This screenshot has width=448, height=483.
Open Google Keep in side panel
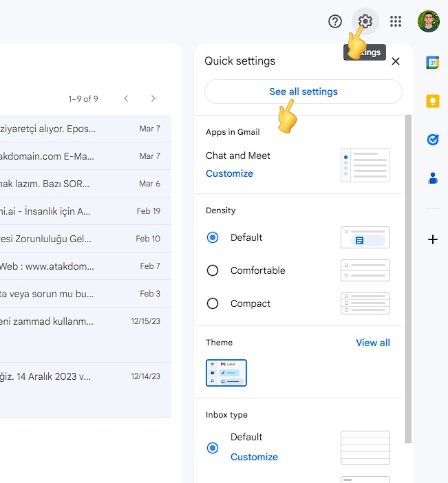433,101
